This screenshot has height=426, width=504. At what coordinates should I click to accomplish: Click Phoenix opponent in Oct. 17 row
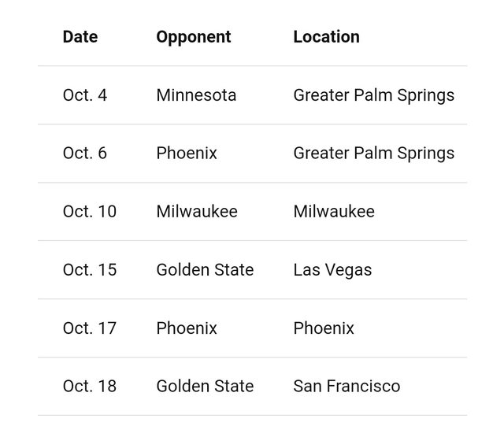click(x=187, y=328)
